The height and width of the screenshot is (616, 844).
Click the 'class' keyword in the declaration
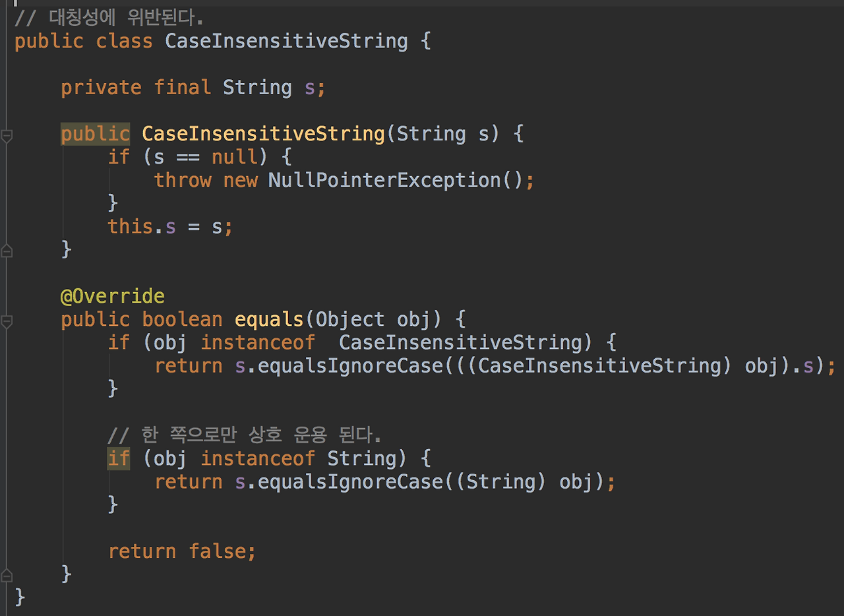click(x=124, y=41)
